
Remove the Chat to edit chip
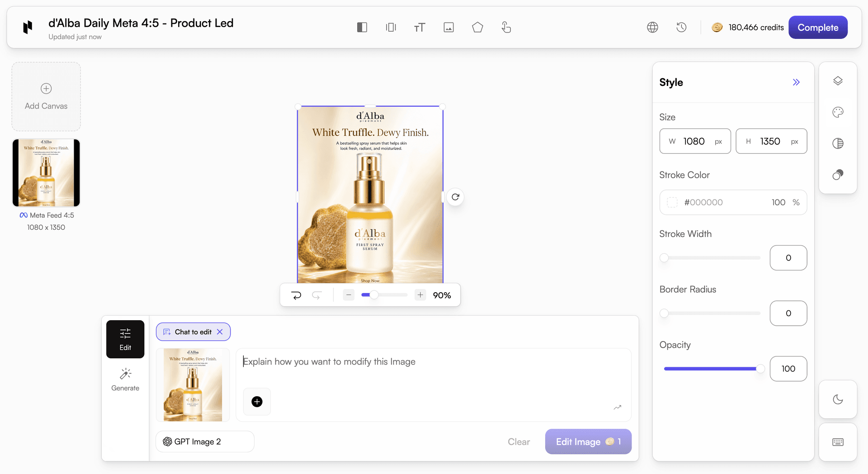pyautogui.click(x=220, y=332)
